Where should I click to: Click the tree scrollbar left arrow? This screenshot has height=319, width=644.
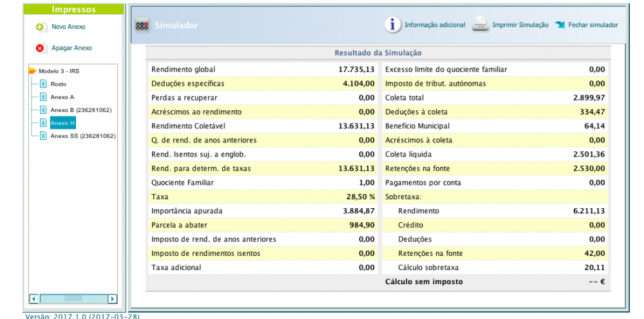point(33,298)
